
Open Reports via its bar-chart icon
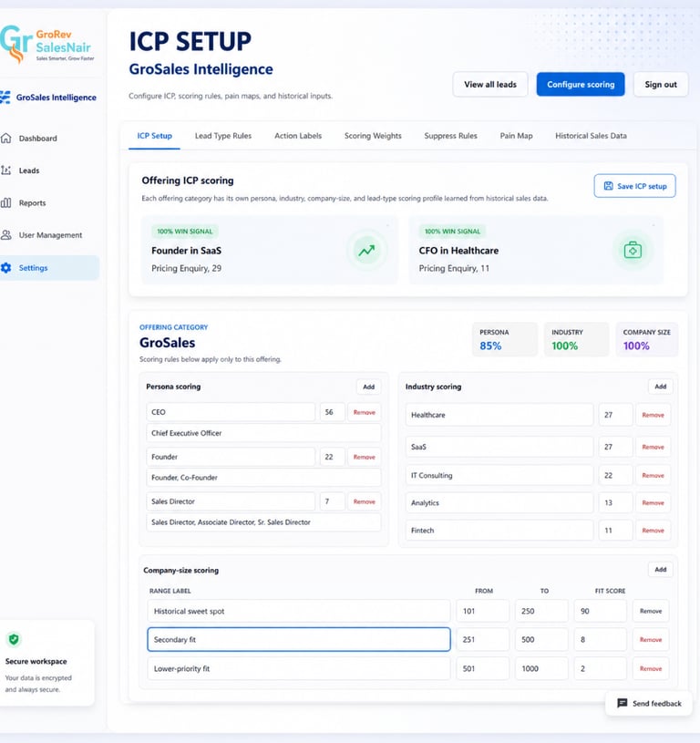6,202
